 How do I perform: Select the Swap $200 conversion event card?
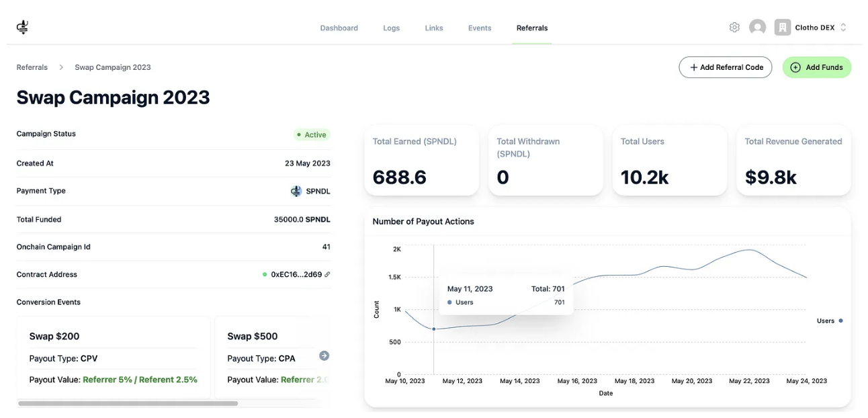(113, 358)
